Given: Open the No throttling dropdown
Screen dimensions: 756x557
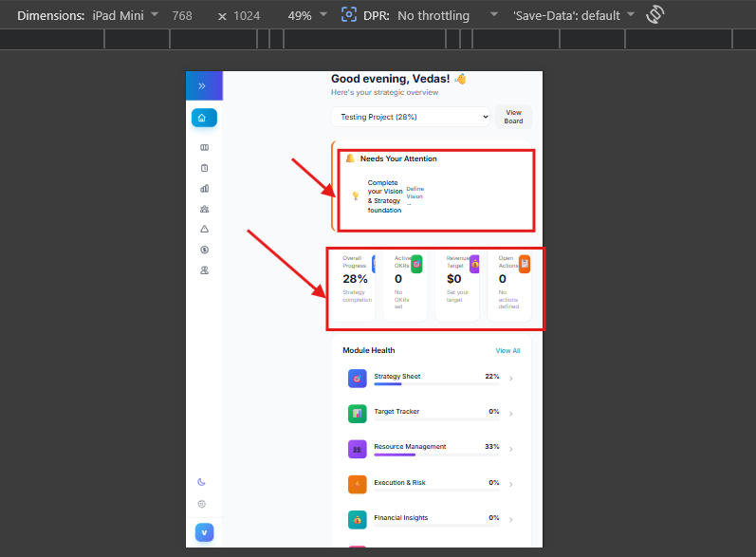Looking at the screenshot, I should (447, 15).
